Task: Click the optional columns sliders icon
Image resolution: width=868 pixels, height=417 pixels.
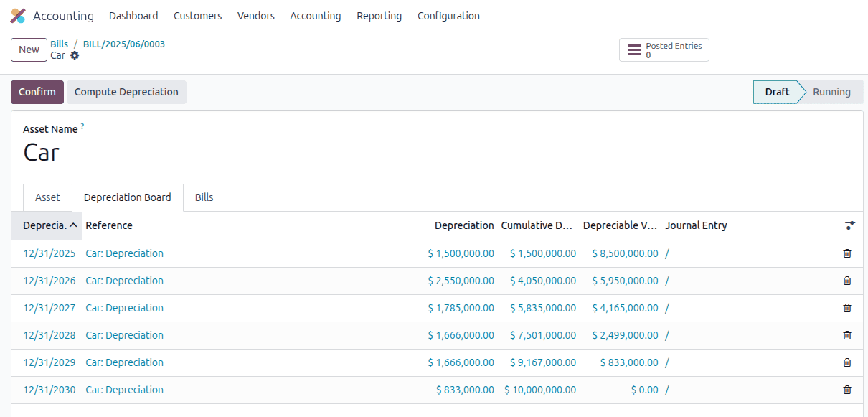Action: point(849,225)
